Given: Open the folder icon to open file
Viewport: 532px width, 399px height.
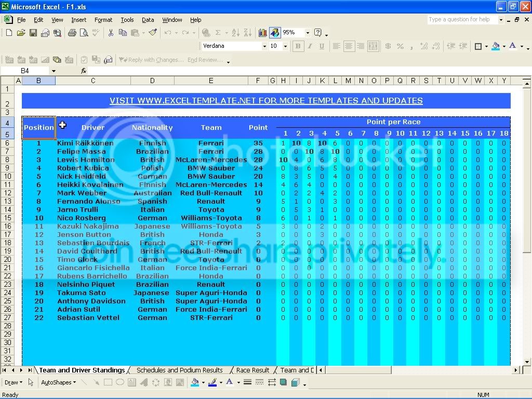Looking at the screenshot, I should tap(21, 33).
